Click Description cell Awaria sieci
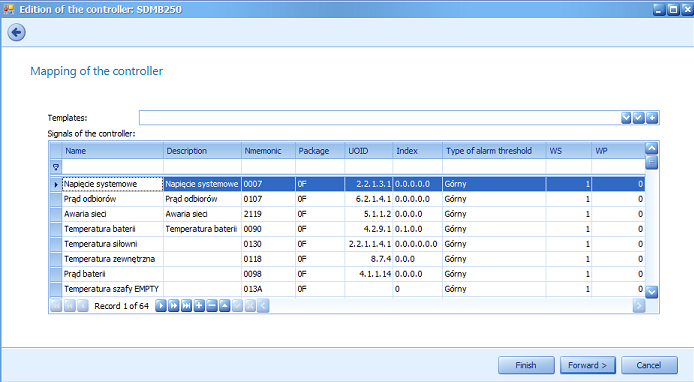The width and height of the screenshot is (694, 382). coord(202,214)
